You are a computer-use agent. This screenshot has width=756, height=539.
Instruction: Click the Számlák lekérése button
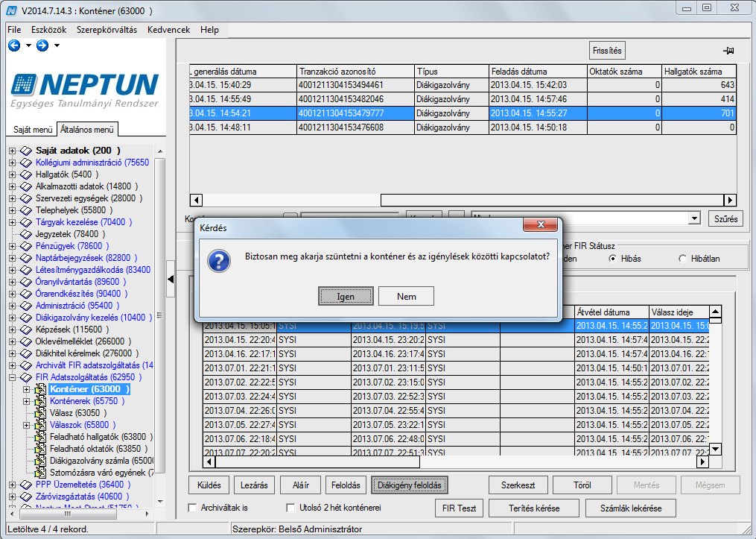[631, 508]
